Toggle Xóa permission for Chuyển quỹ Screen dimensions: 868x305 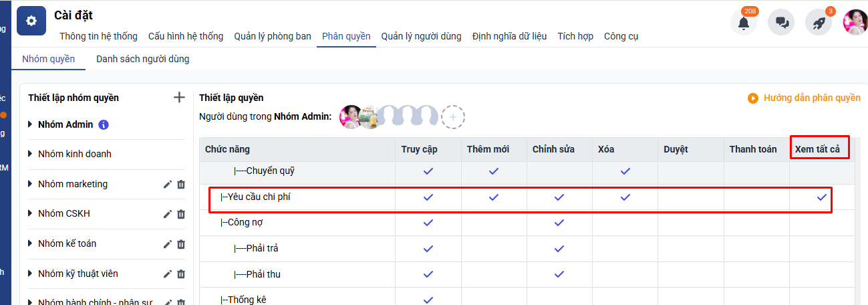pyautogui.click(x=625, y=171)
